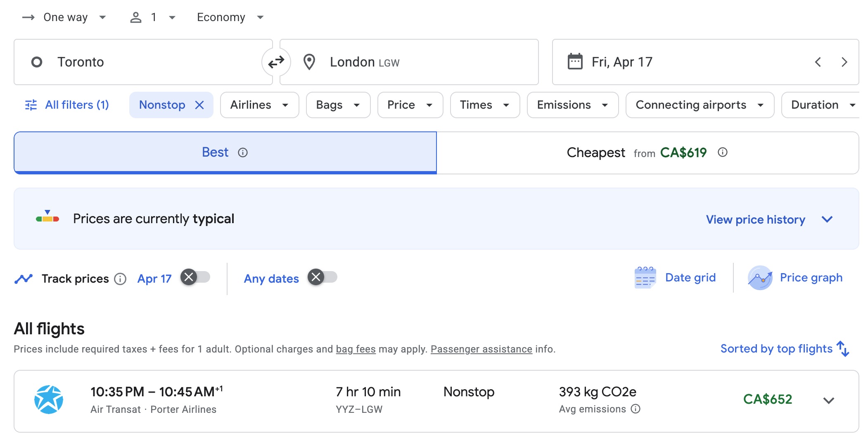This screenshot has width=868, height=443.
Task: Click Avg emissions info icon
Action: (x=636, y=409)
